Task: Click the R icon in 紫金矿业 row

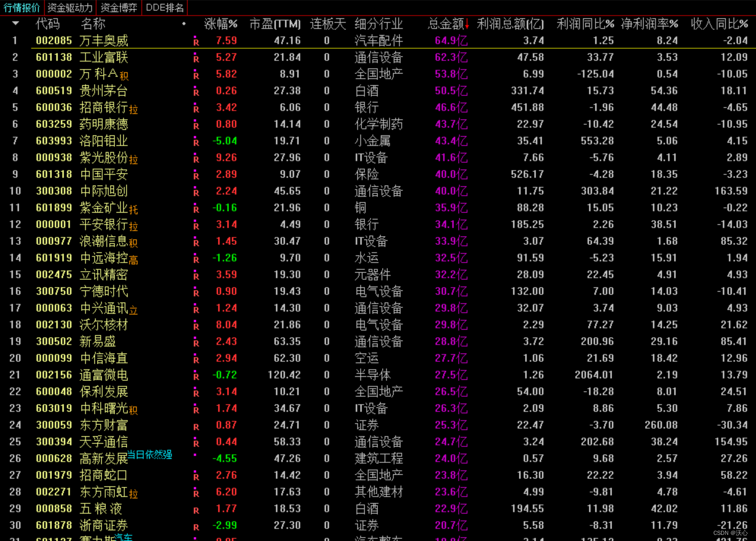Action: click(x=196, y=209)
